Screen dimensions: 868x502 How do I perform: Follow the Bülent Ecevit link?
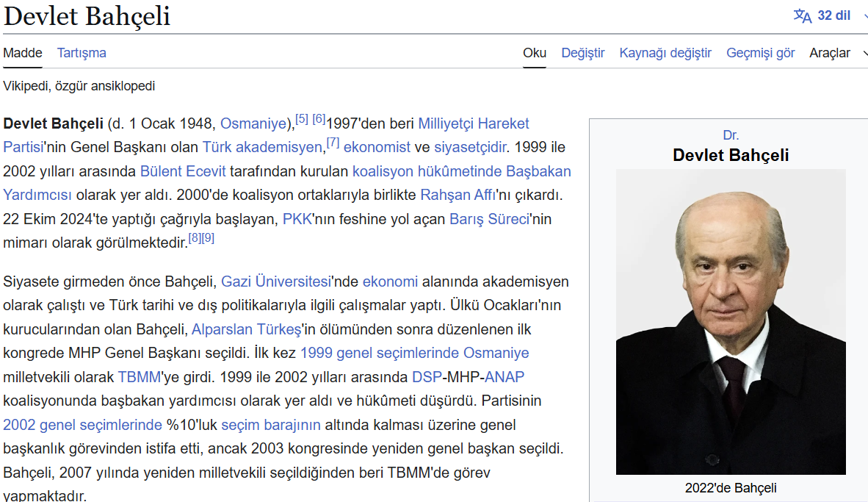point(183,171)
